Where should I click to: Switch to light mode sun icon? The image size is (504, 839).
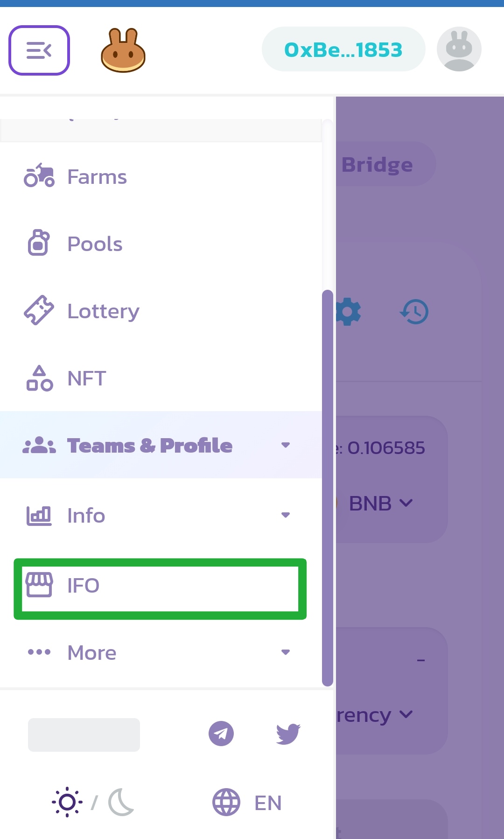click(67, 802)
